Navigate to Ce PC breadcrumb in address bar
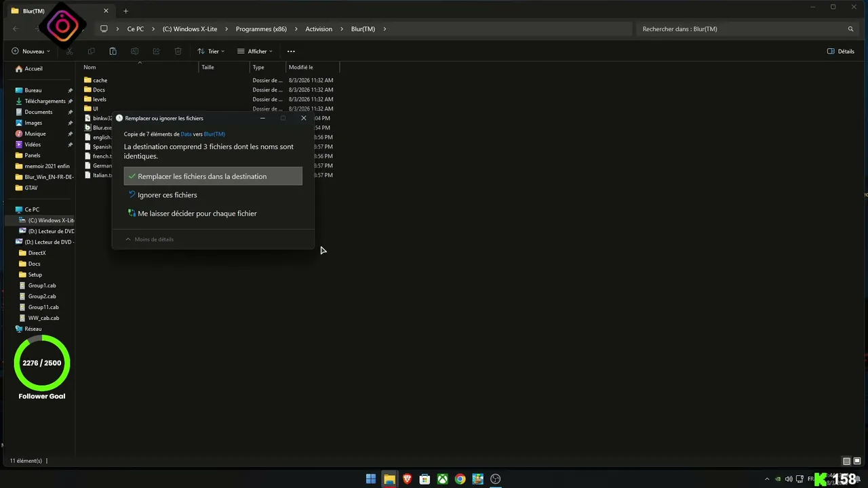 [x=136, y=29]
